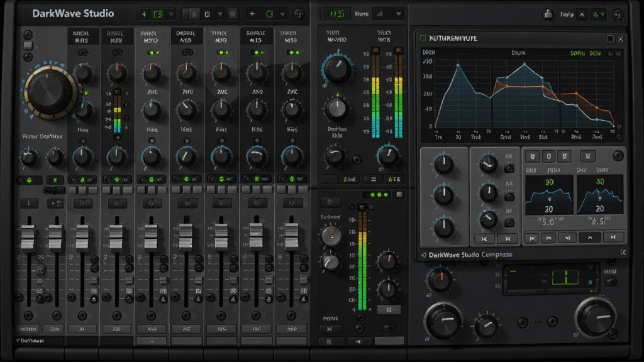Click the round dial icon in top toolbar

(299, 14)
